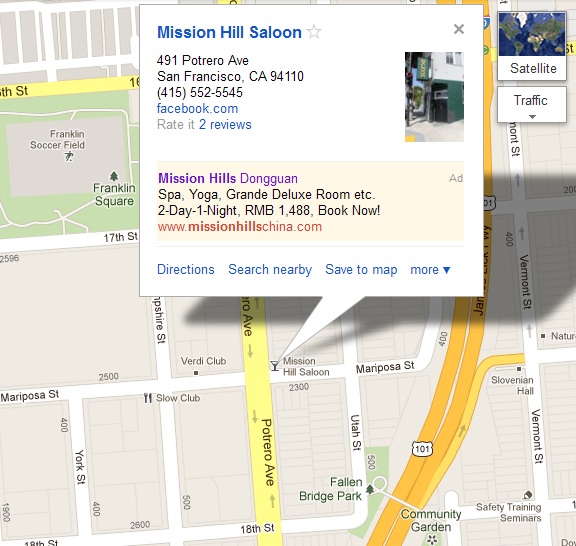Click the Community Garden flower icon
Image resolution: width=576 pixels, height=546 pixels.
coord(432,539)
